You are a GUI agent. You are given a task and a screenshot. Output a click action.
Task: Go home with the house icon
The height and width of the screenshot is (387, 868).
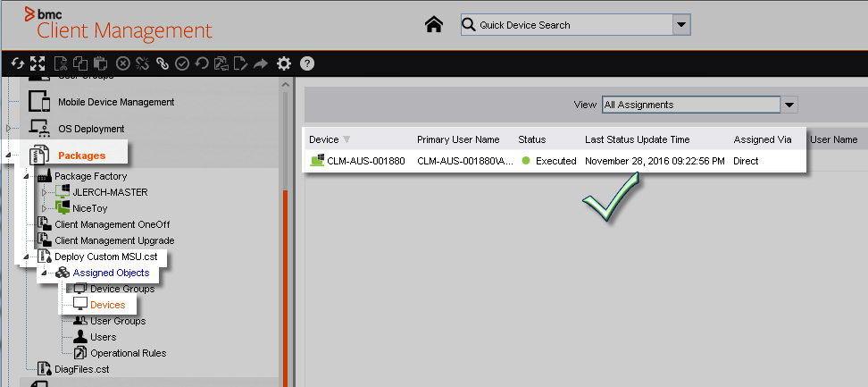click(x=434, y=24)
